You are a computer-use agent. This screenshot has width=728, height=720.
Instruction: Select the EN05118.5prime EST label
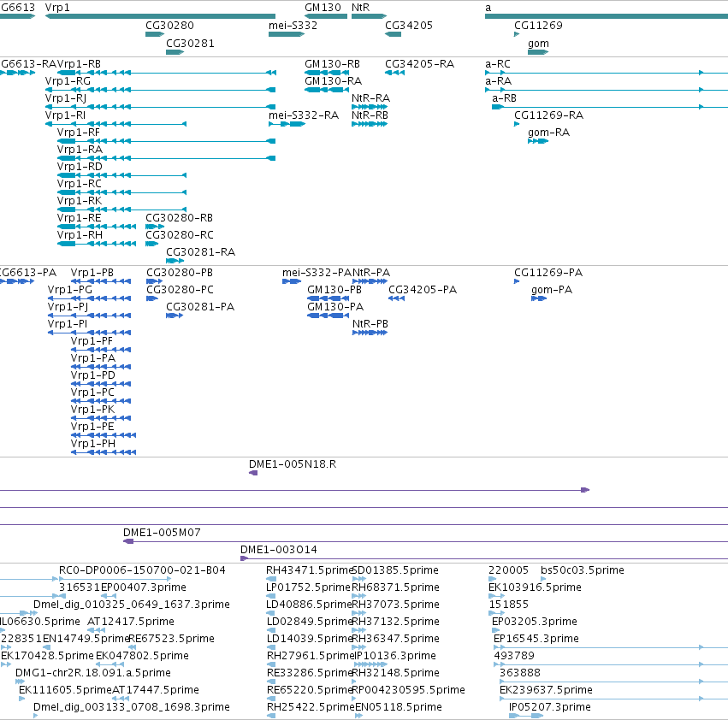click(x=399, y=707)
